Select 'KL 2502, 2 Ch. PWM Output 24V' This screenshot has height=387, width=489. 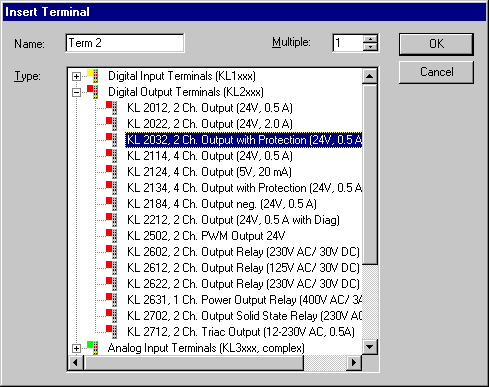206,236
